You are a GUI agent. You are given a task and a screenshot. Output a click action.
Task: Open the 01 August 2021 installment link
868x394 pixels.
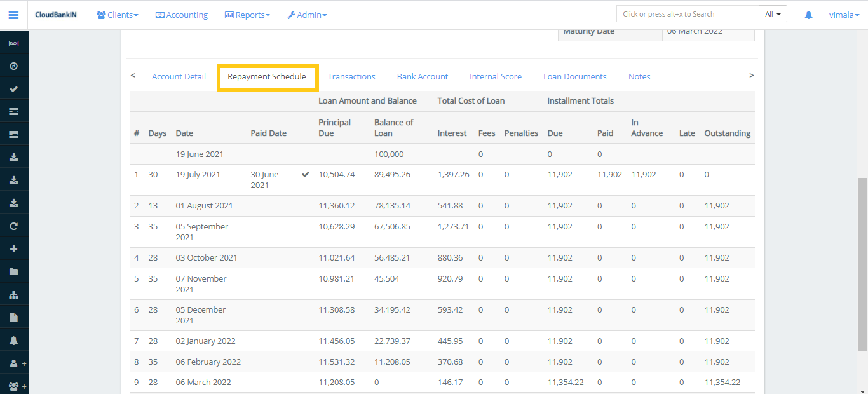pos(204,205)
